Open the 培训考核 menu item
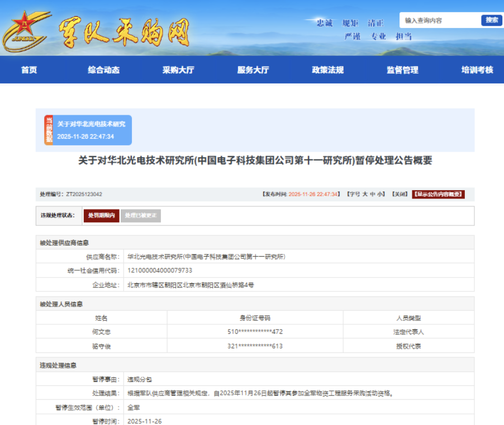This screenshot has height=425, width=504. click(477, 70)
